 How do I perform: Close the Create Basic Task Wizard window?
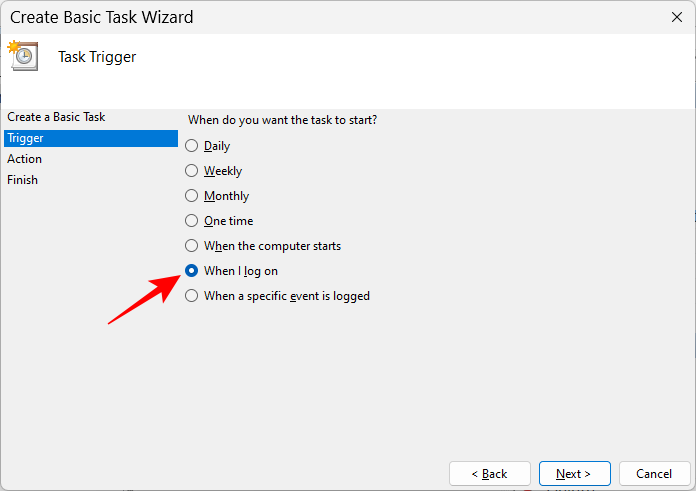click(677, 17)
